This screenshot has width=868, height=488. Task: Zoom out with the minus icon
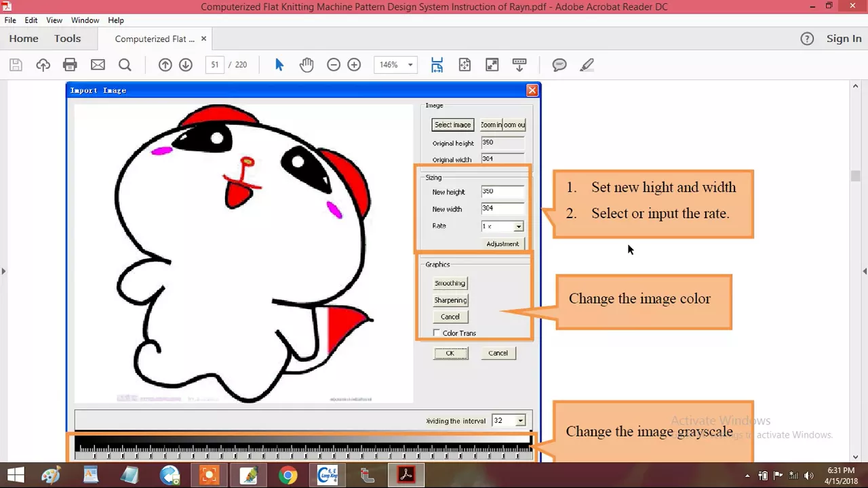click(x=334, y=65)
